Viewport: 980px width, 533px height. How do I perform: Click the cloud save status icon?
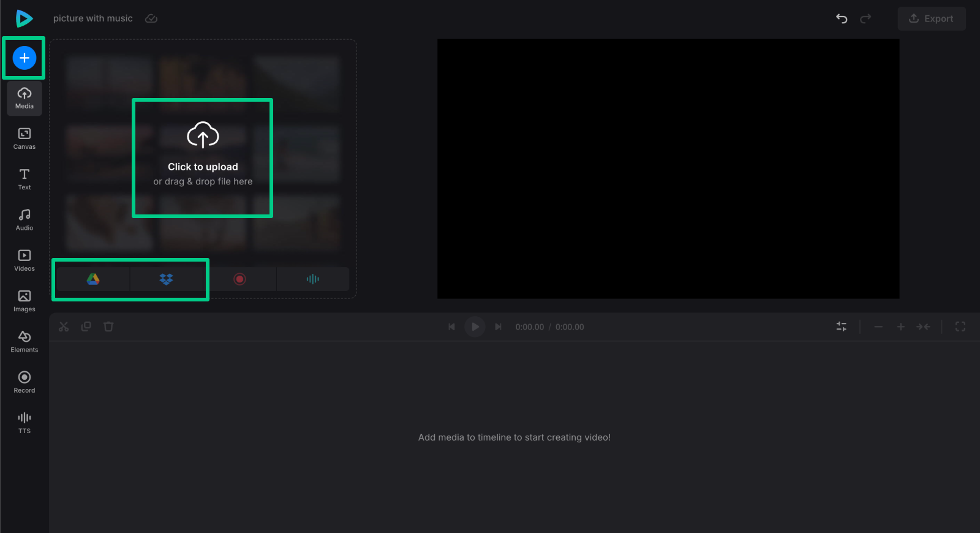(151, 18)
